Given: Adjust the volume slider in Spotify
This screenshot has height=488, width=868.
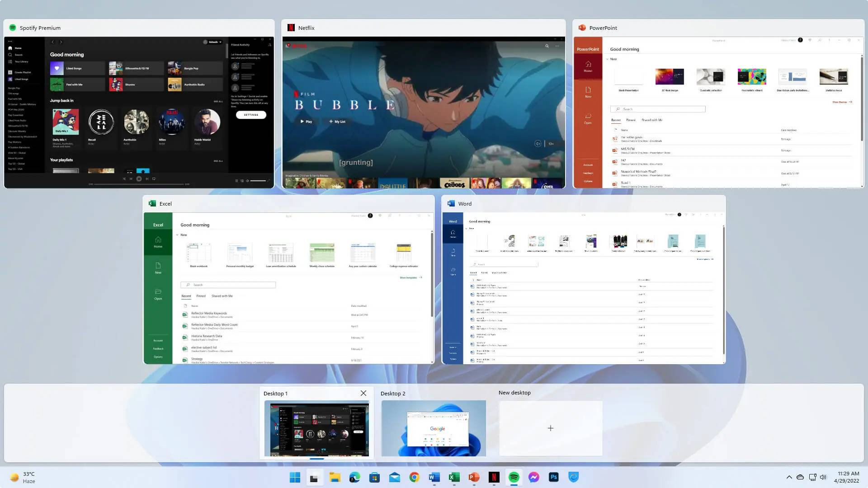Looking at the screenshot, I should coord(259,181).
